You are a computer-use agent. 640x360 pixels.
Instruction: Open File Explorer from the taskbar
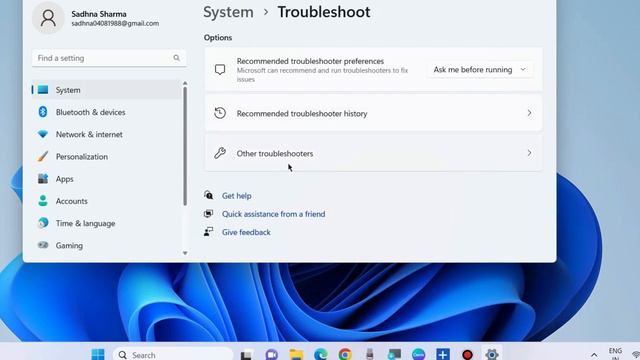(296, 354)
